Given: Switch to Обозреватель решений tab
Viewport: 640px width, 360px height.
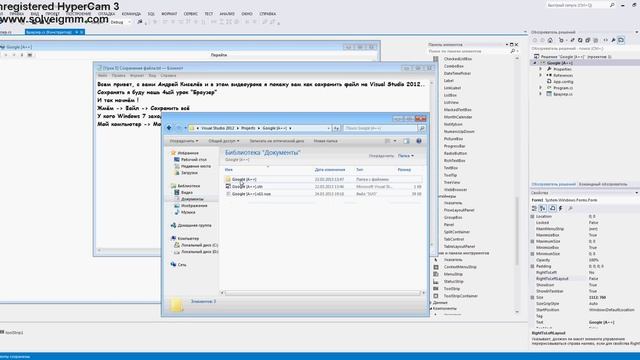Looking at the screenshot, I should tap(553, 184).
